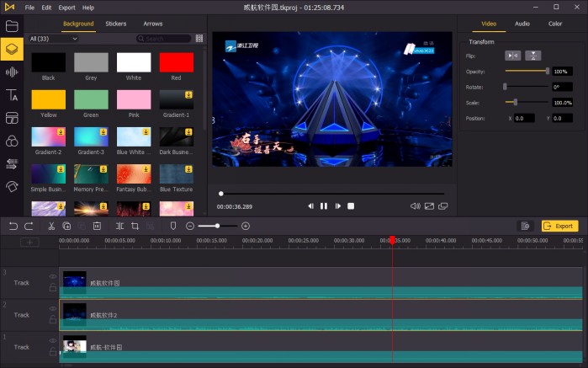
Task: Click the copy clip icon next to scissors
Action: tap(66, 226)
